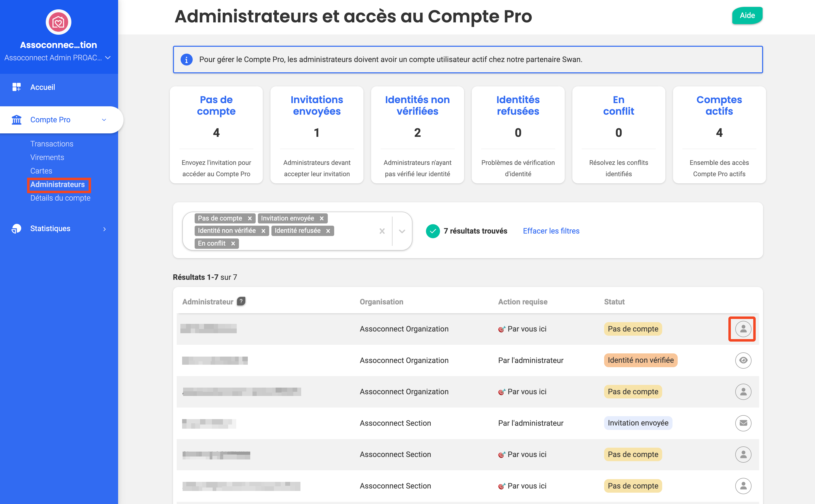The height and width of the screenshot is (504, 815).
Task: Remove the Pas de compte filter tag
Action: coord(250,218)
